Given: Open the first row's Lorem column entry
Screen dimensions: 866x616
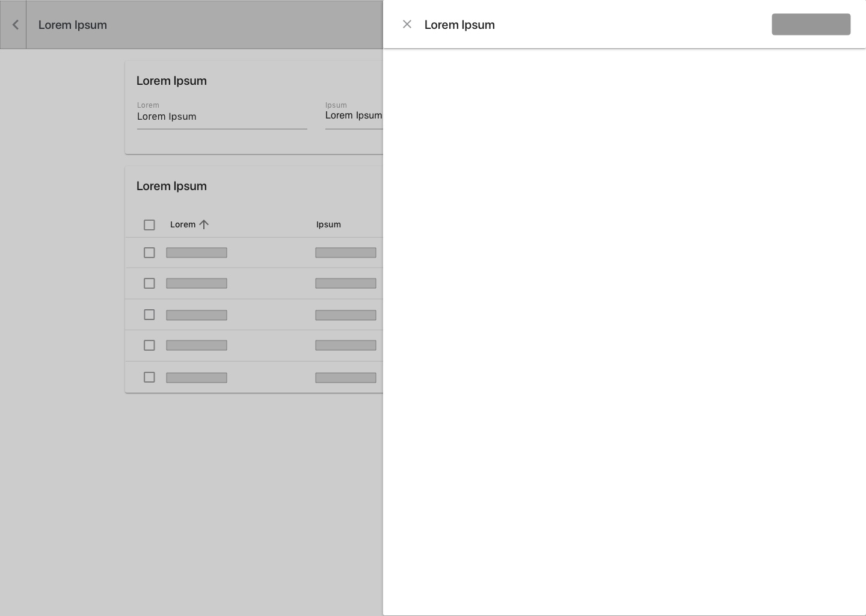Looking at the screenshot, I should point(197,253).
